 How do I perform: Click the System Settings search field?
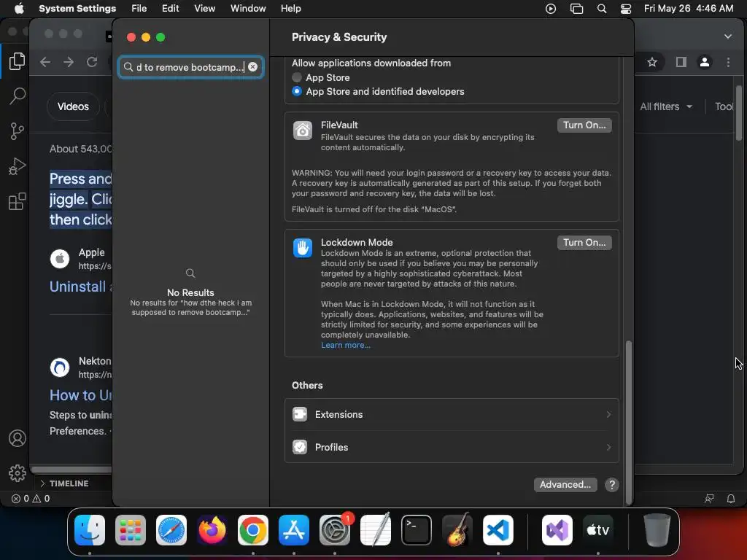[190, 67]
